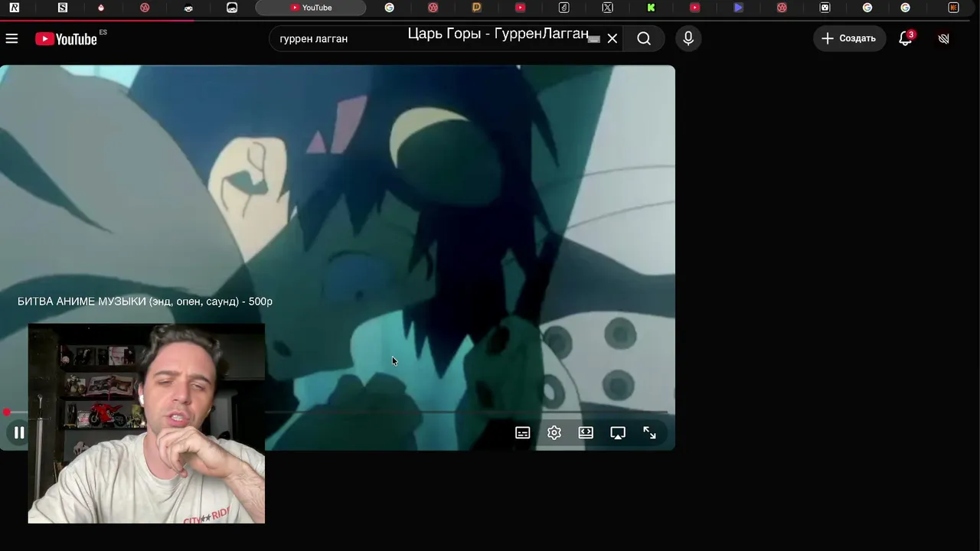Open the notifications bell
The height and width of the screenshot is (551, 980).
[x=905, y=38]
